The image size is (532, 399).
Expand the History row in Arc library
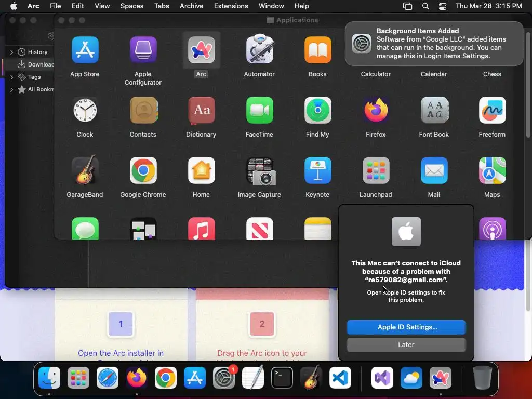tap(11, 52)
